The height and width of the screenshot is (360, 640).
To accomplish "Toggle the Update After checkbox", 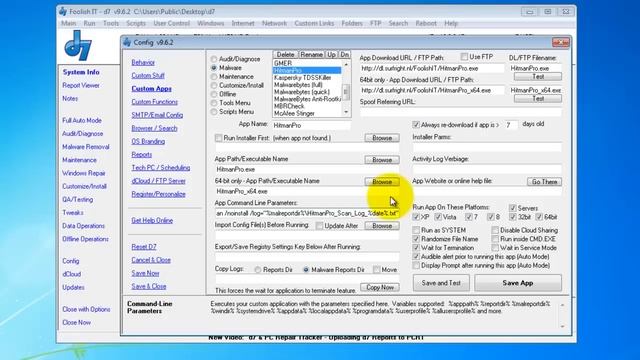I will coord(319,226).
